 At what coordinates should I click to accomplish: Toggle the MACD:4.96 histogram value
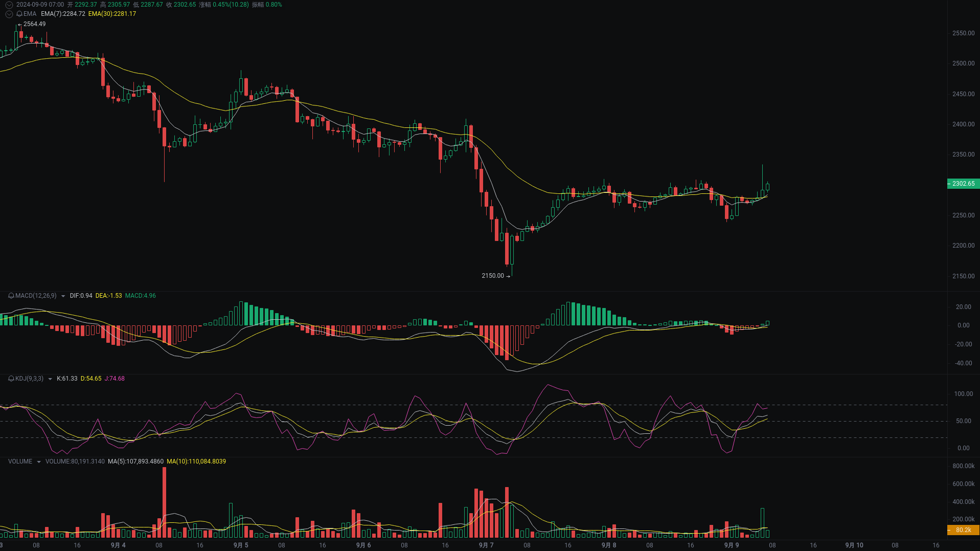pyautogui.click(x=140, y=296)
